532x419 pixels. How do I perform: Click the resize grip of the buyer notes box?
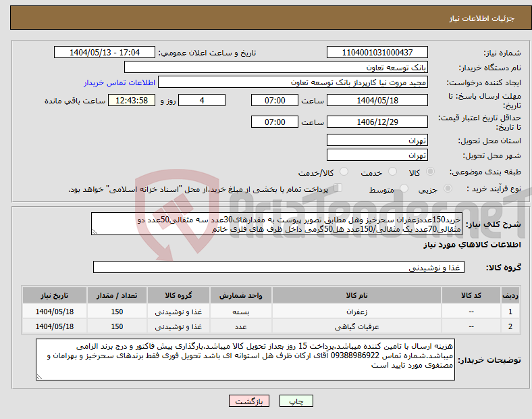(39, 376)
